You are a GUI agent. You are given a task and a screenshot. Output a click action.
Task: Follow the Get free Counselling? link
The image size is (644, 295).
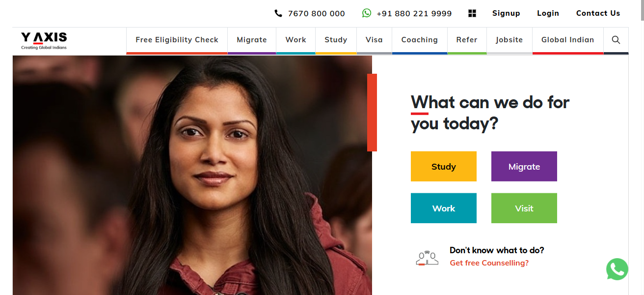pos(489,263)
